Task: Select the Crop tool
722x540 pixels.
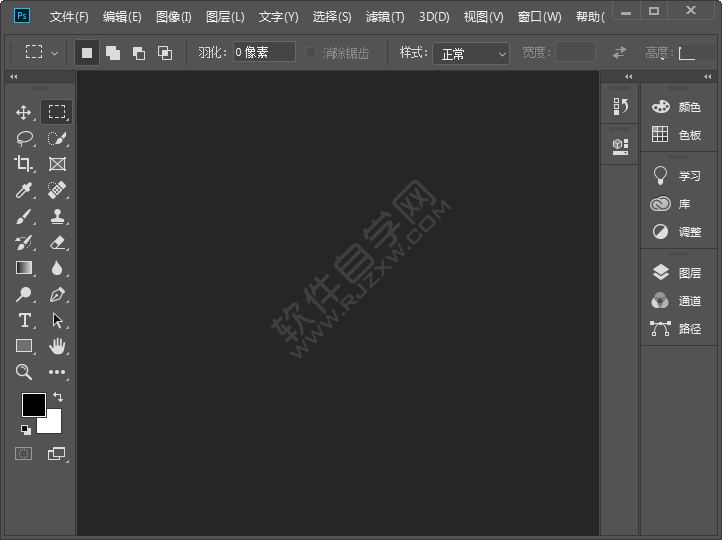Action: coord(24,164)
